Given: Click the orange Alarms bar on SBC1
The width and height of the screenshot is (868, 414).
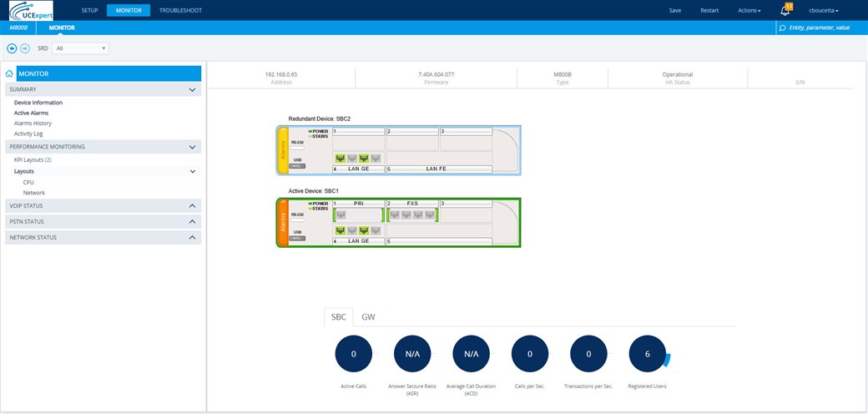Looking at the screenshot, I should pos(282,223).
